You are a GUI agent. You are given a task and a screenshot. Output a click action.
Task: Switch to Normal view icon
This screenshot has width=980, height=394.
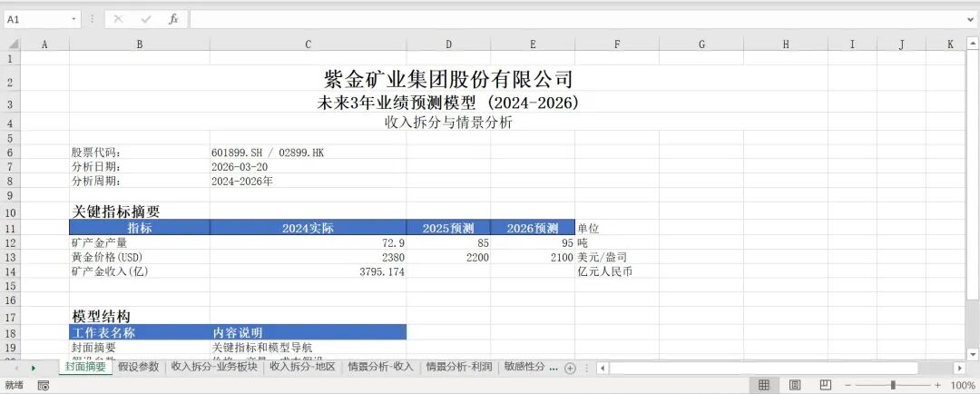764,385
